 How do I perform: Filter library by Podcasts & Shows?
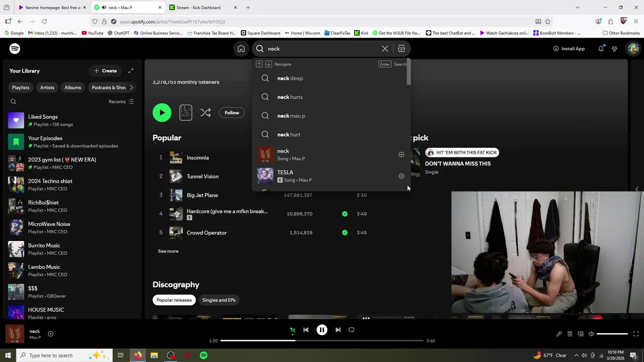pos(108,87)
